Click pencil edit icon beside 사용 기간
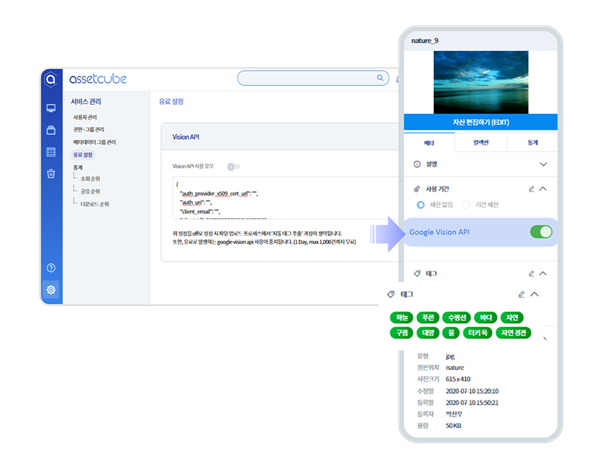Image resolution: width=602 pixels, height=469 pixels. click(530, 188)
